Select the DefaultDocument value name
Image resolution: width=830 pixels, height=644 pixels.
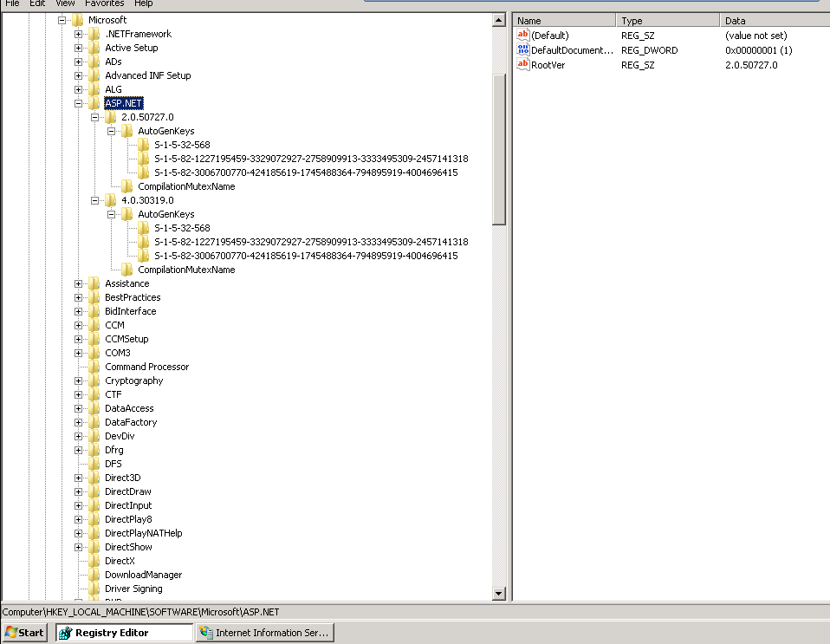[x=572, y=50]
